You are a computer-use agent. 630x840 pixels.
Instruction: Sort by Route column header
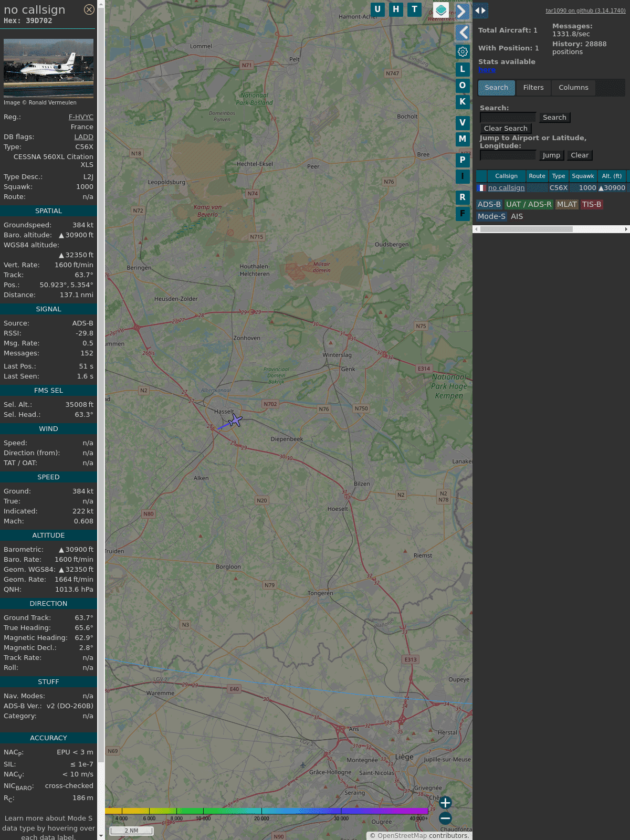(537, 176)
